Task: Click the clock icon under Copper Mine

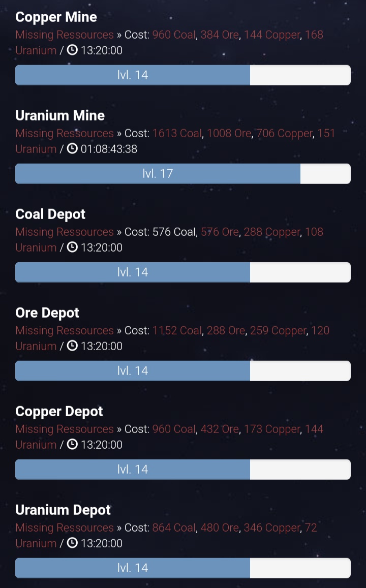Action: pyautogui.click(x=72, y=50)
